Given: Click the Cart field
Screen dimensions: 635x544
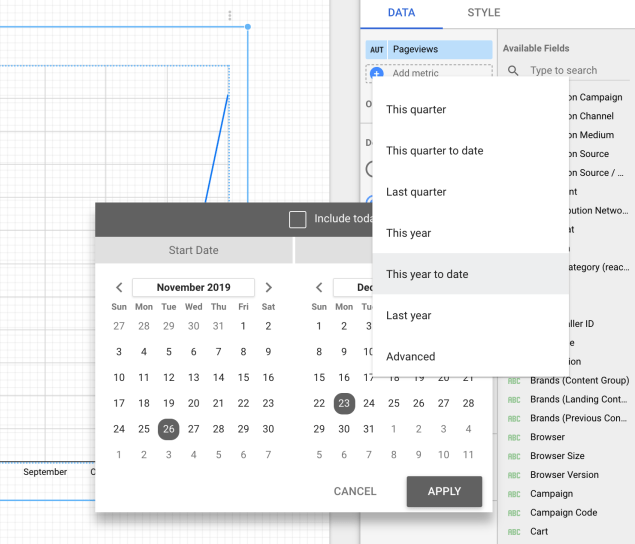Looking at the screenshot, I should tap(539, 531).
